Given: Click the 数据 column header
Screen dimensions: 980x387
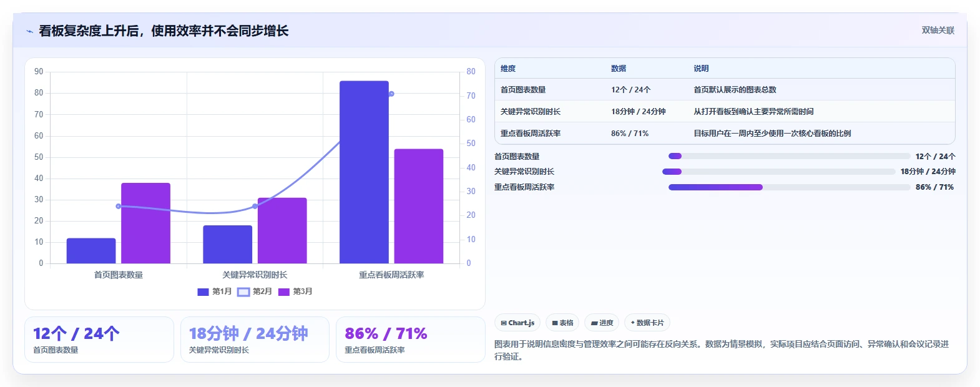Looking at the screenshot, I should (619, 69).
